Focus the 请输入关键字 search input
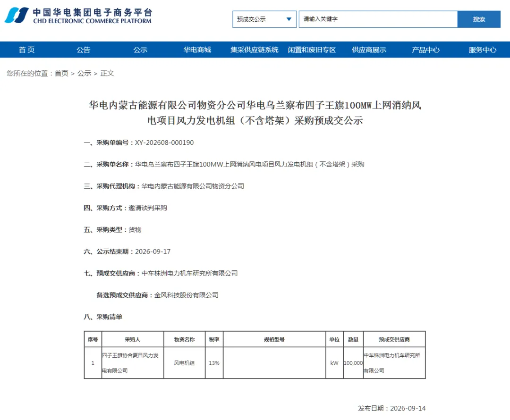 [378, 19]
